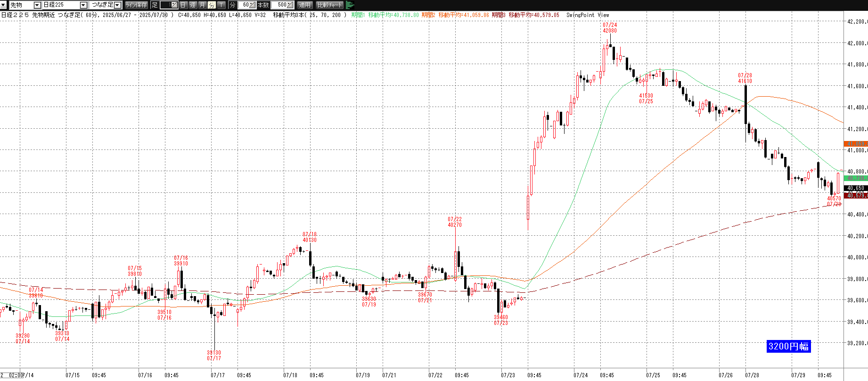Click the orange moving average price tag
This screenshot has height=381, width=868.
855,143
